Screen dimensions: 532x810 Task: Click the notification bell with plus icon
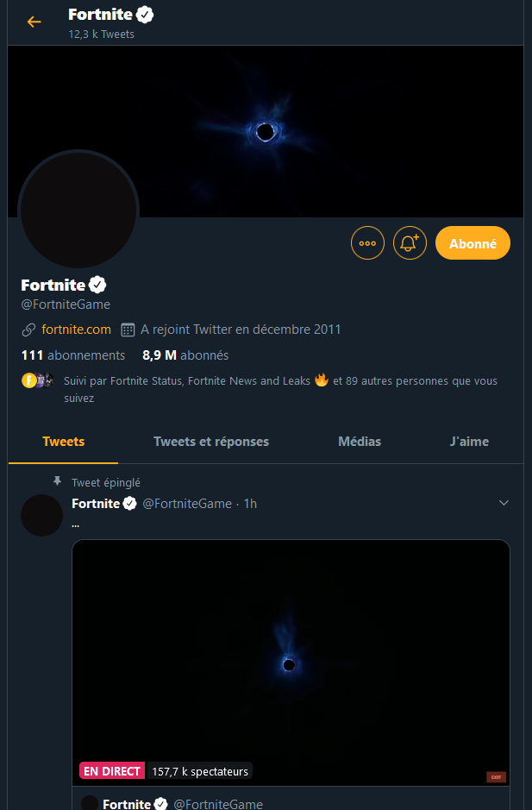[x=410, y=242]
